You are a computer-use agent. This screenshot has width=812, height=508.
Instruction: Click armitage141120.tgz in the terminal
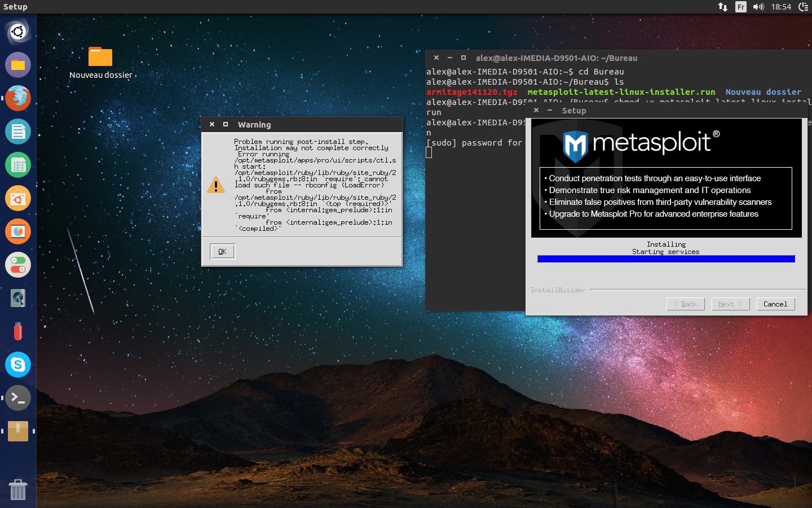click(471, 92)
